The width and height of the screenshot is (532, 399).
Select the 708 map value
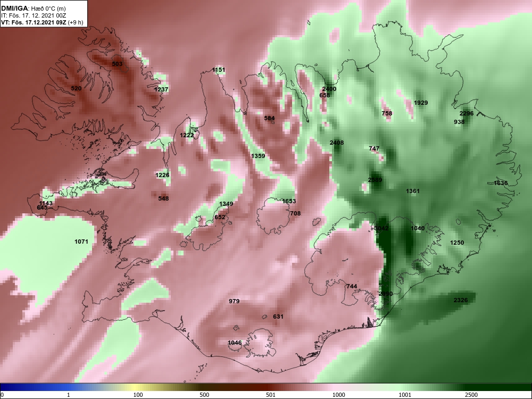pos(295,213)
